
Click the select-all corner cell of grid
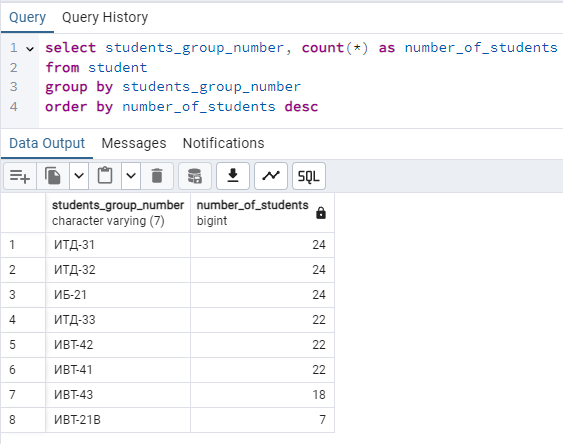pyautogui.click(x=23, y=212)
